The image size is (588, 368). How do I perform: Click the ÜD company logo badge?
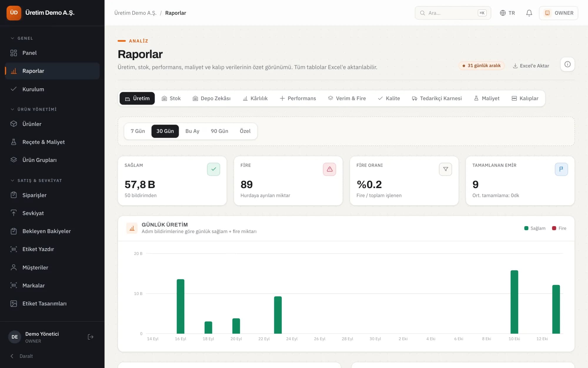tap(14, 13)
